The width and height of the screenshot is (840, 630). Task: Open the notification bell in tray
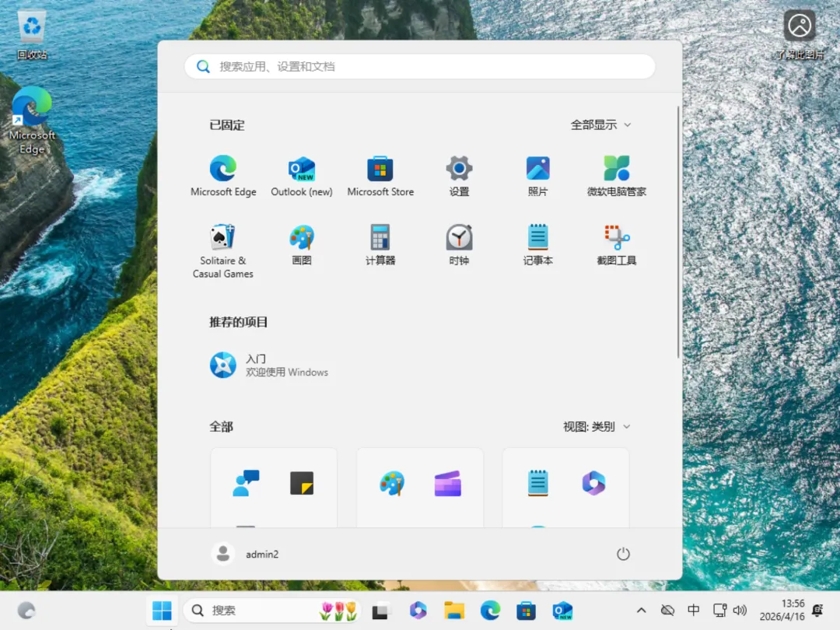coord(818,611)
